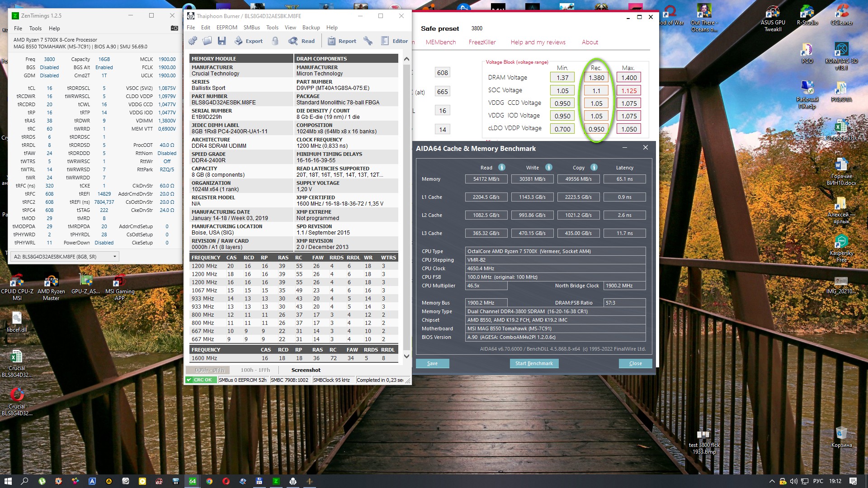Click the camera screenshot icon in ZenTimings
The width and height of the screenshot is (868, 488).
click(x=174, y=28)
